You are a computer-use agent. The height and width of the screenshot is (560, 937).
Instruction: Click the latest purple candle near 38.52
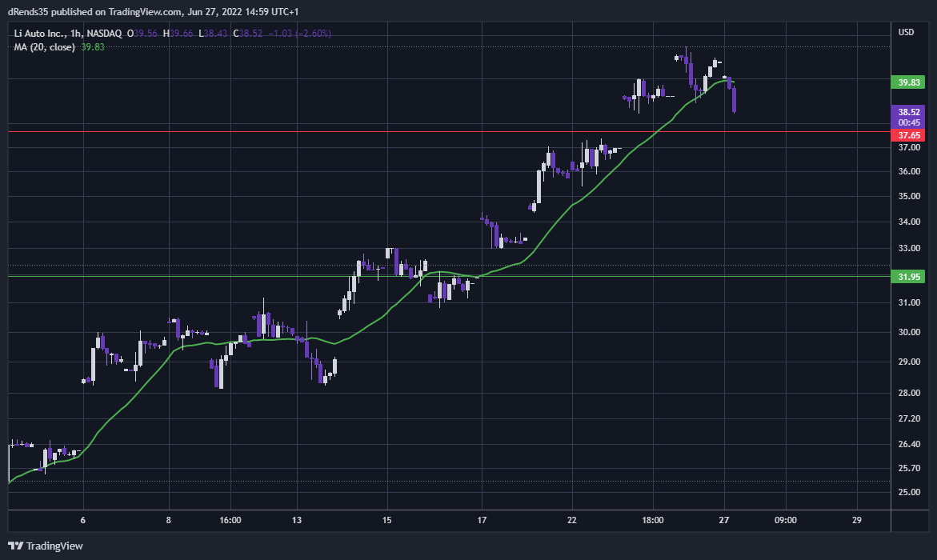coord(734,99)
